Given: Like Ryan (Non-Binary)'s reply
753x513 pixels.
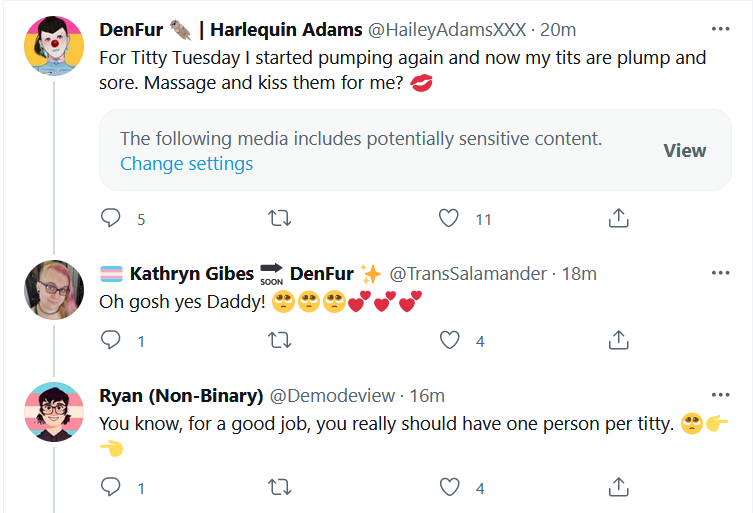Looking at the screenshot, I should pos(449,487).
